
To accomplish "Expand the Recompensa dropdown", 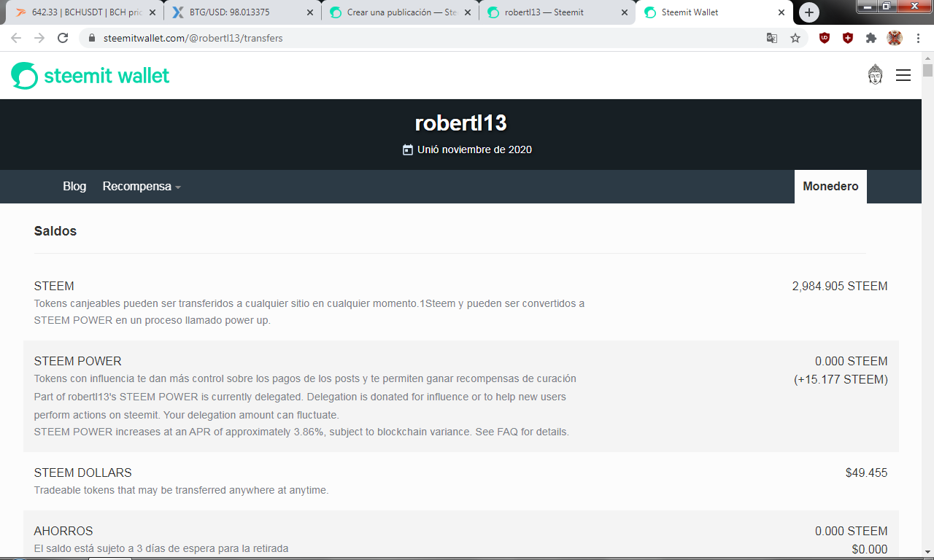I will pyautogui.click(x=142, y=187).
